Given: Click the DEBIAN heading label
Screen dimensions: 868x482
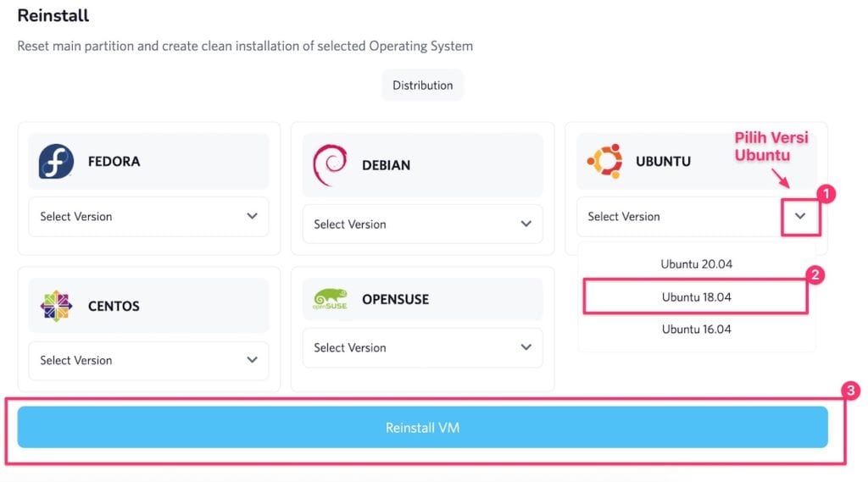Looking at the screenshot, I should coord(386,165).
